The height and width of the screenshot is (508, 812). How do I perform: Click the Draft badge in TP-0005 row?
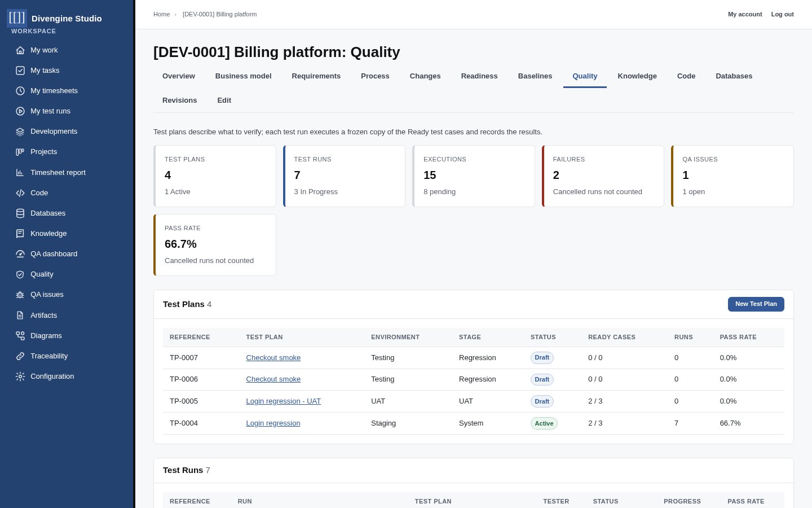[542, 401]
